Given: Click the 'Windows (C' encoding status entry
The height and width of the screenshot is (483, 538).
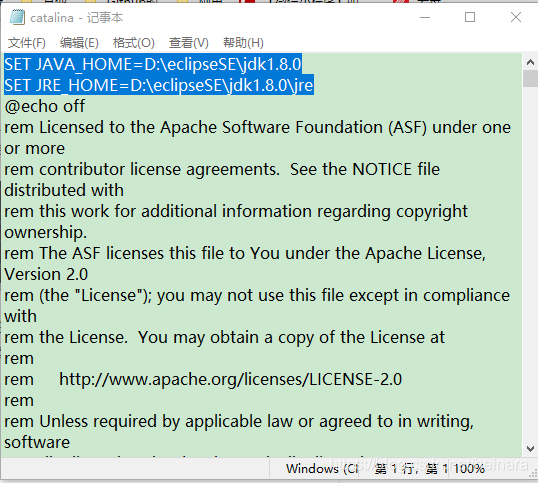Looking at the screenshot, I should tap(321, 469).
